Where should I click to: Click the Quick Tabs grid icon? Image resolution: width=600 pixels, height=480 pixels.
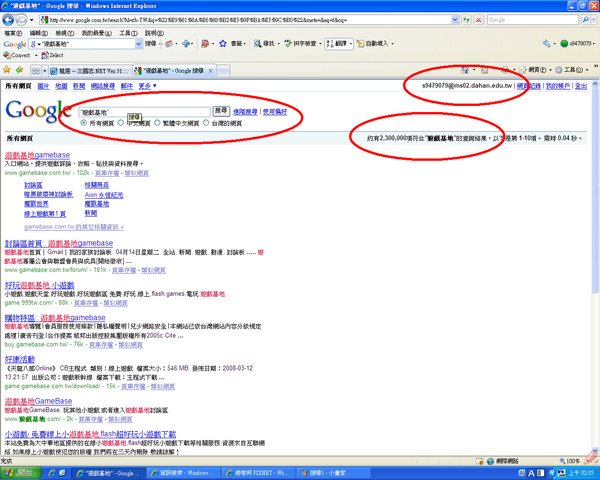point(36,71)
